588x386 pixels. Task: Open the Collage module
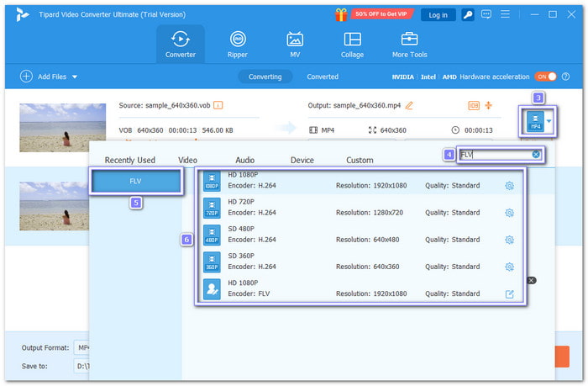[x=352, y=45]
